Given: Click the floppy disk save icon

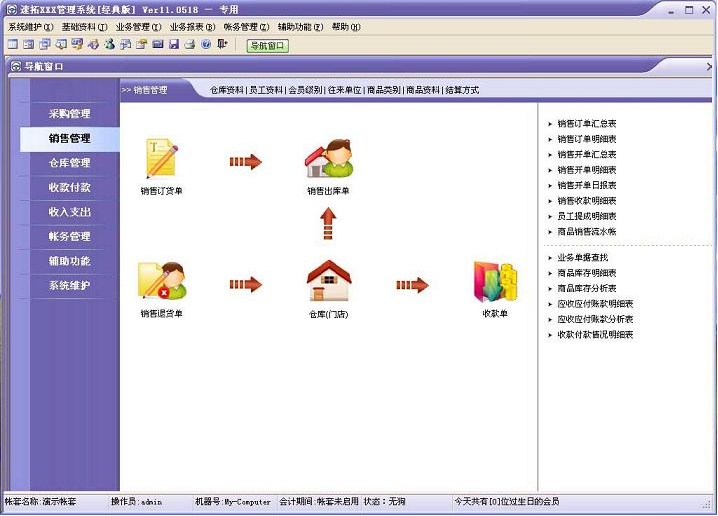Looking at the screenshot, I should tap(174, 44).
